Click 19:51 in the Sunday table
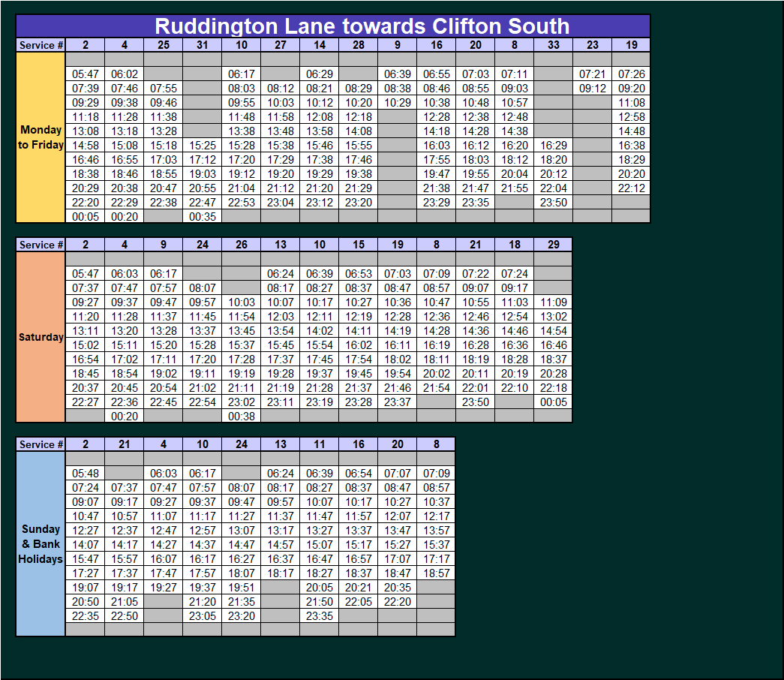784x680 pixels. point(242,588)
